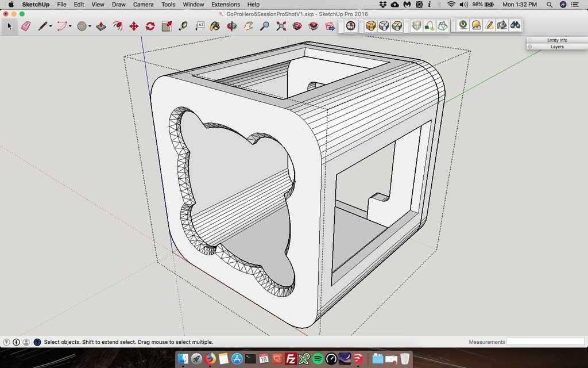Select the Eraser tool
Viewport: 588px width, 368px height.
click(27, 26)
